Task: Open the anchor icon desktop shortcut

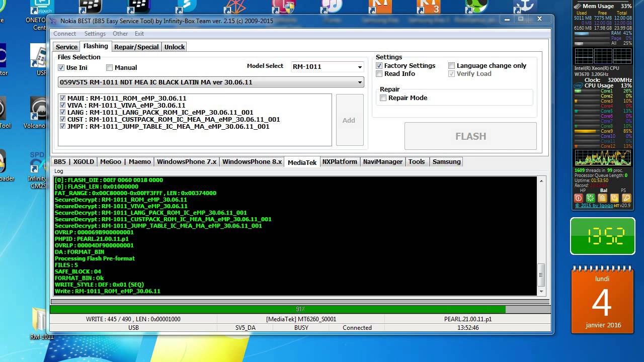Action: coord(525,7)
